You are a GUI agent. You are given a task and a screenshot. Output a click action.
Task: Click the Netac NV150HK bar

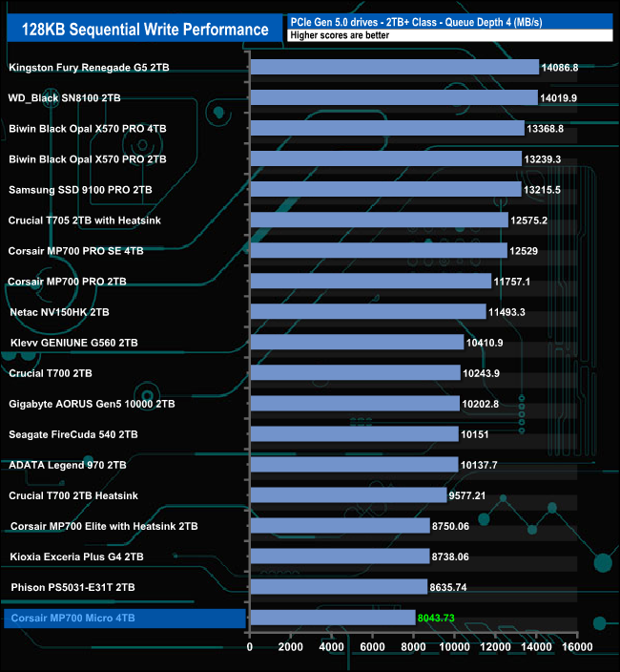click(x=368, y=311)
